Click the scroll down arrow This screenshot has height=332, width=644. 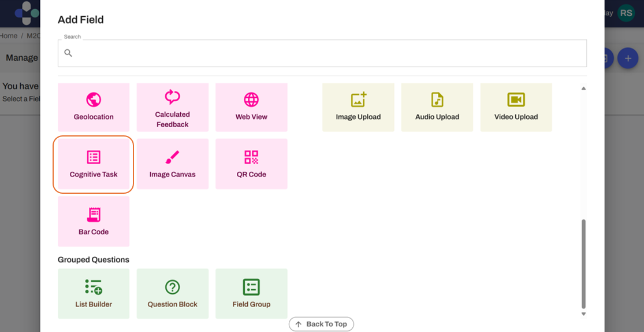click(x=583, y=314)
